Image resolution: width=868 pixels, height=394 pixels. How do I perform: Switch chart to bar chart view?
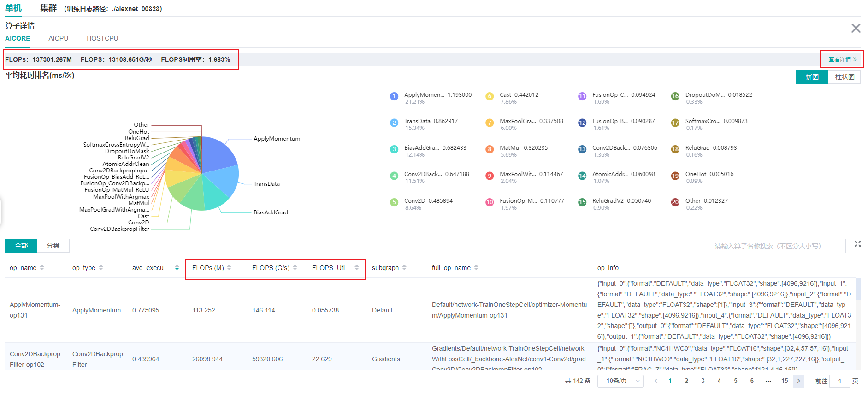coord(844,77)
